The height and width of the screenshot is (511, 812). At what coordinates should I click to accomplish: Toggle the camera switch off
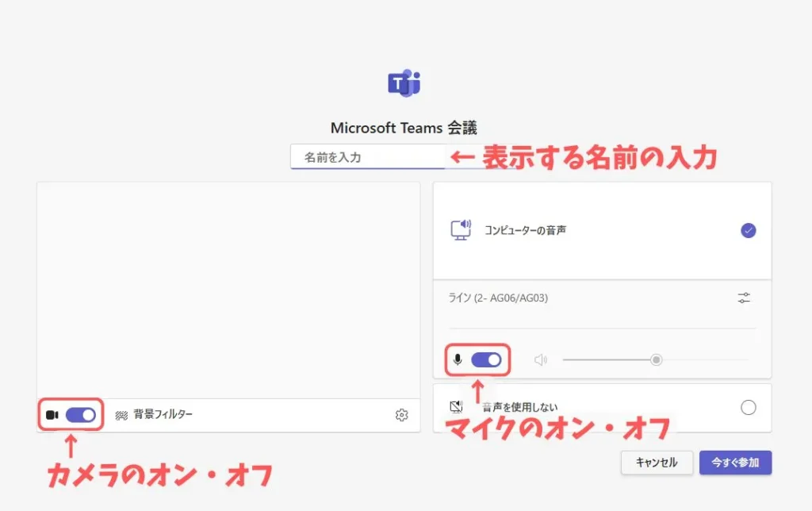pyautogui.click(x=81, y=415)
